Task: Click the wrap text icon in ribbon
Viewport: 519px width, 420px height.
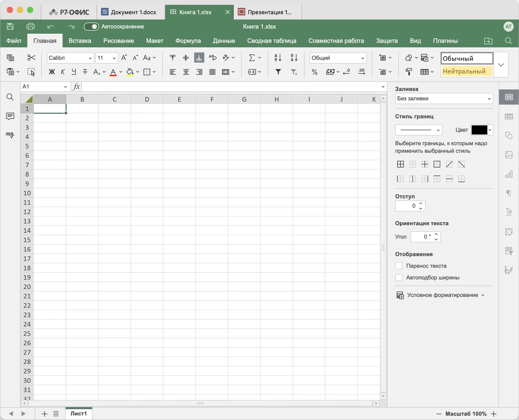Action: [213, 57]
